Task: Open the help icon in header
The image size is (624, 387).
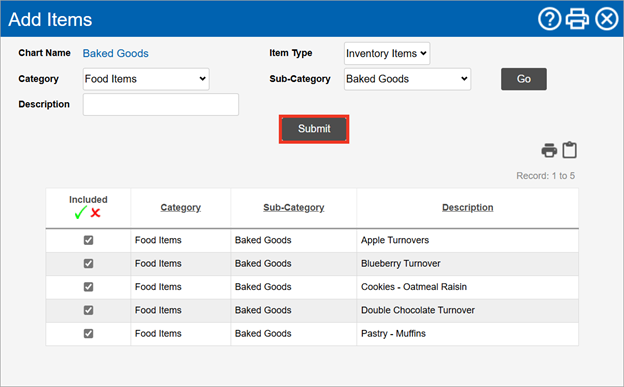Action: coord(549,19)
